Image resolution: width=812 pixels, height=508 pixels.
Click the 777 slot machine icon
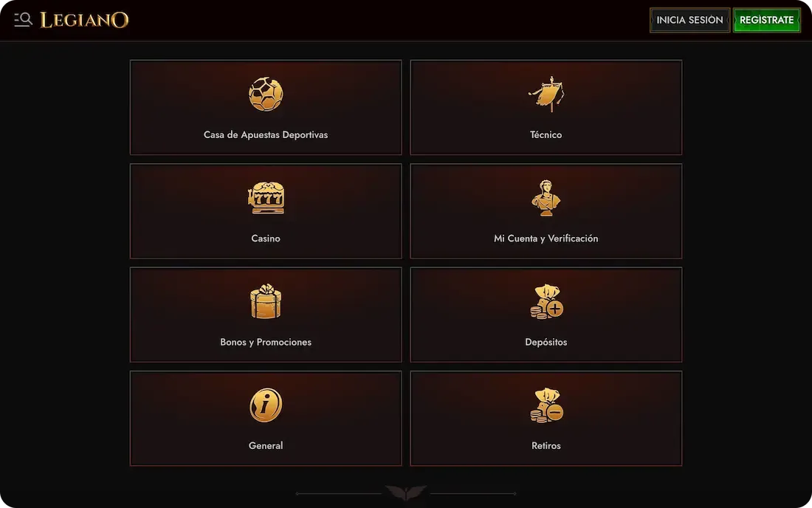266,198
